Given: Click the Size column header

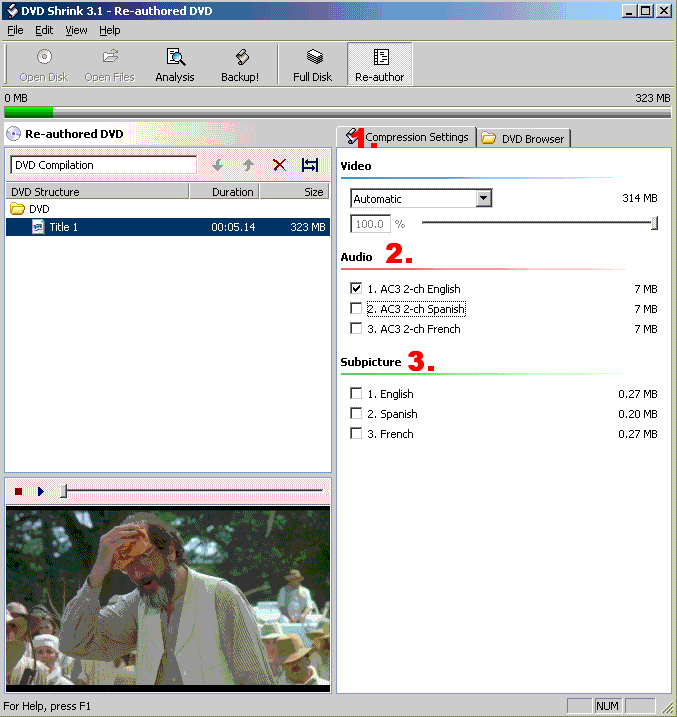Looking at the screenshot, I should (x=295, y=192).
